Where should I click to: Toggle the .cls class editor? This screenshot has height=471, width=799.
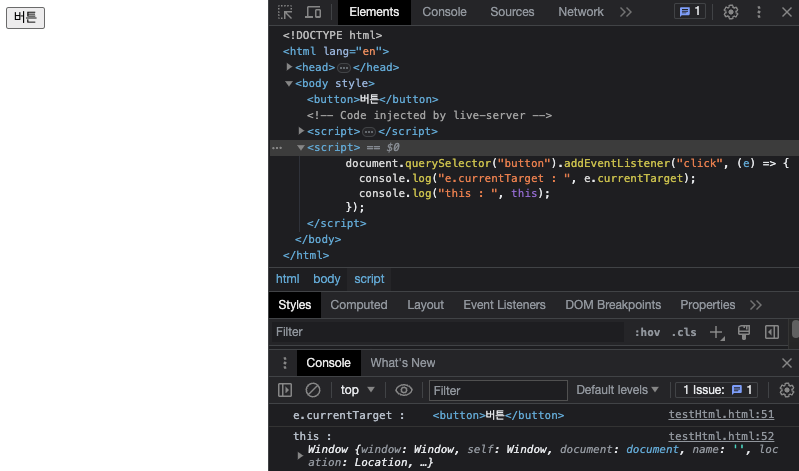(x=684, y=332)
